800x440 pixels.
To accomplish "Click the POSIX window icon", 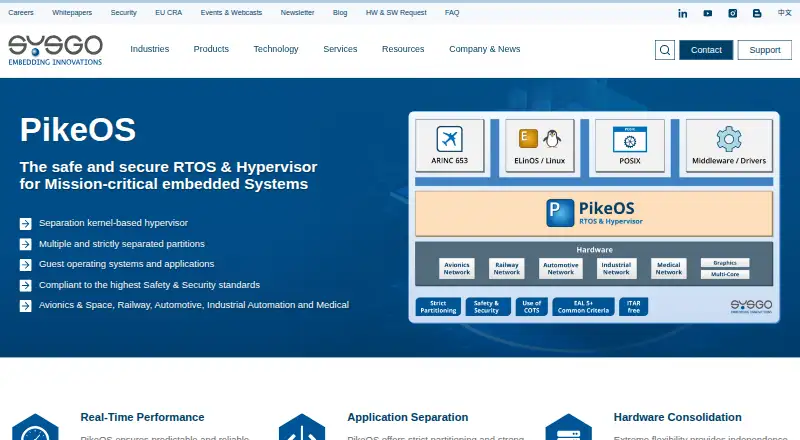I will [630, 139].
